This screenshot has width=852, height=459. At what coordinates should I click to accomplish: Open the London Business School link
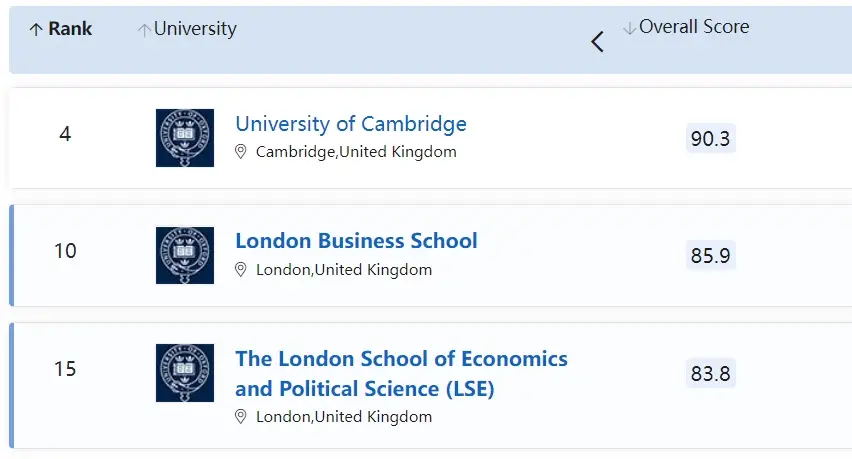(x=356, y=241)
